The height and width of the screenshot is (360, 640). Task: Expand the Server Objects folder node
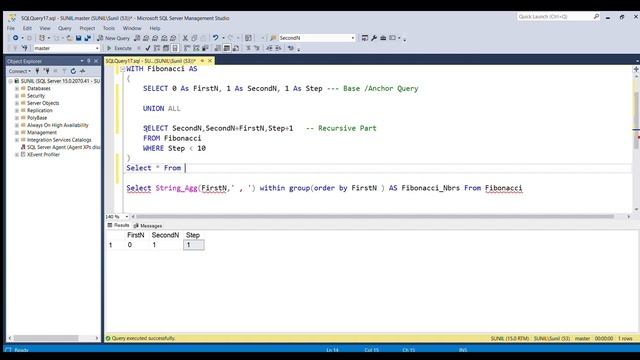pos(17,103)
